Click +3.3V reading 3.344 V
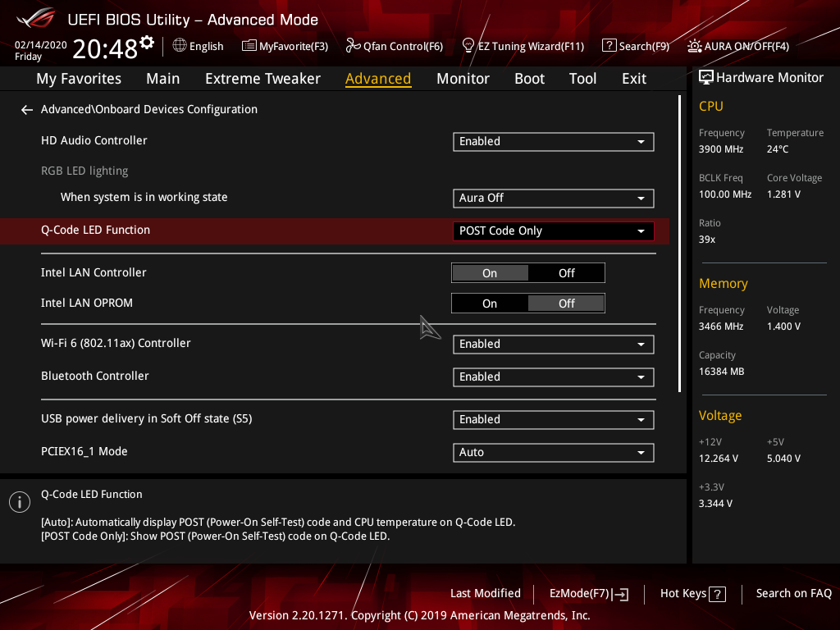This screenshot has width=840, height=630. point(715,504)
